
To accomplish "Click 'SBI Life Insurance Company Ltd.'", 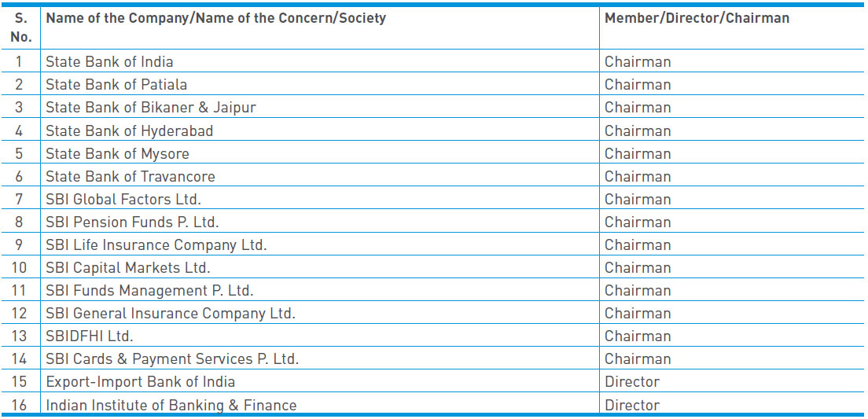I will (156, 244).
